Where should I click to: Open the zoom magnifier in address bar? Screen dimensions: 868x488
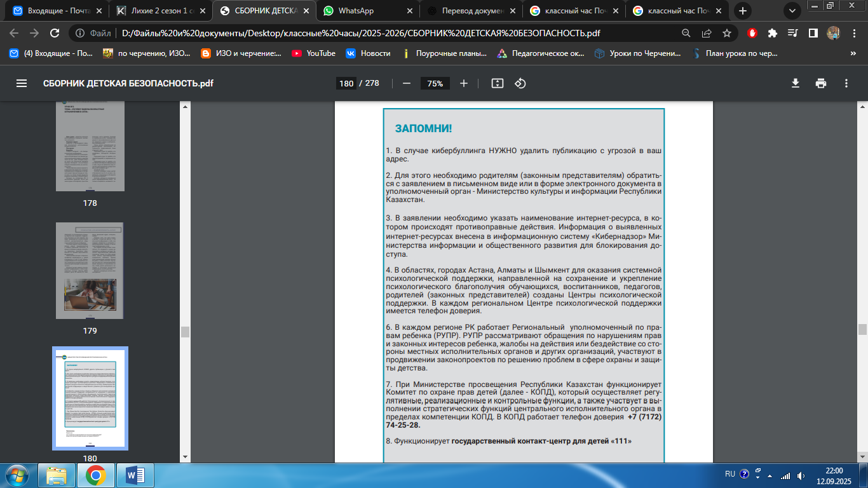point(686,33)
